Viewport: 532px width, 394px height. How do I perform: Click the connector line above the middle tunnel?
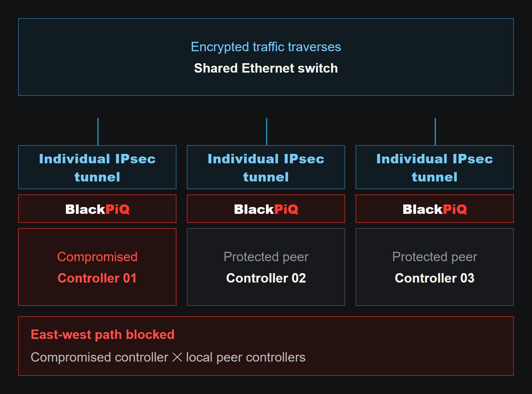tap(267, 132)
